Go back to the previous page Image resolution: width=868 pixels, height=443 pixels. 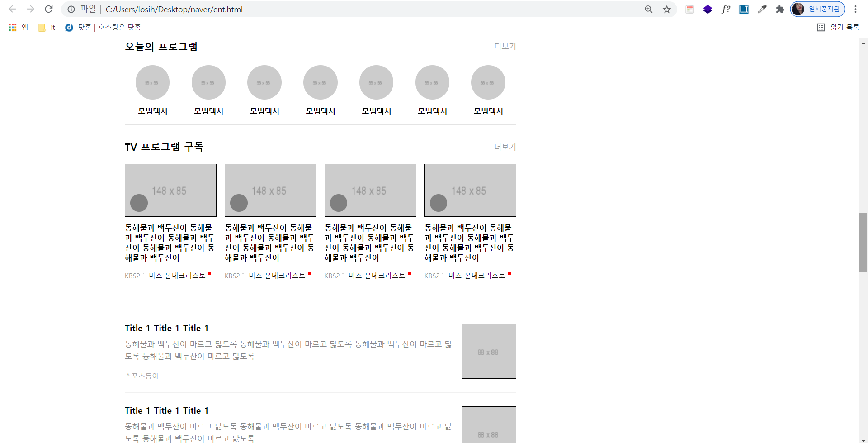tap(12, 9)
